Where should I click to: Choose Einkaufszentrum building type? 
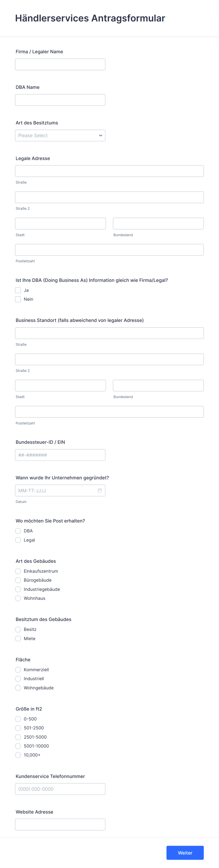tap(18, 571)
